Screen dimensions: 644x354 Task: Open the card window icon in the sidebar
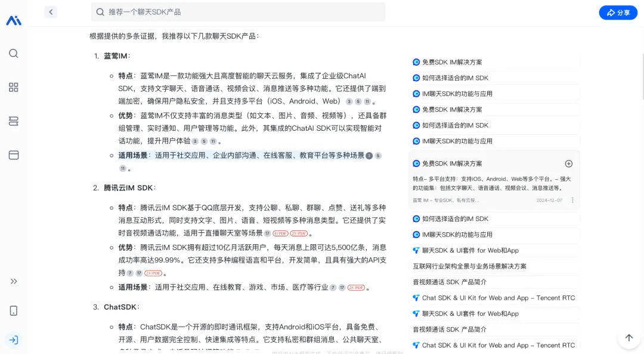pyautogui.click(x=14, y=155)
